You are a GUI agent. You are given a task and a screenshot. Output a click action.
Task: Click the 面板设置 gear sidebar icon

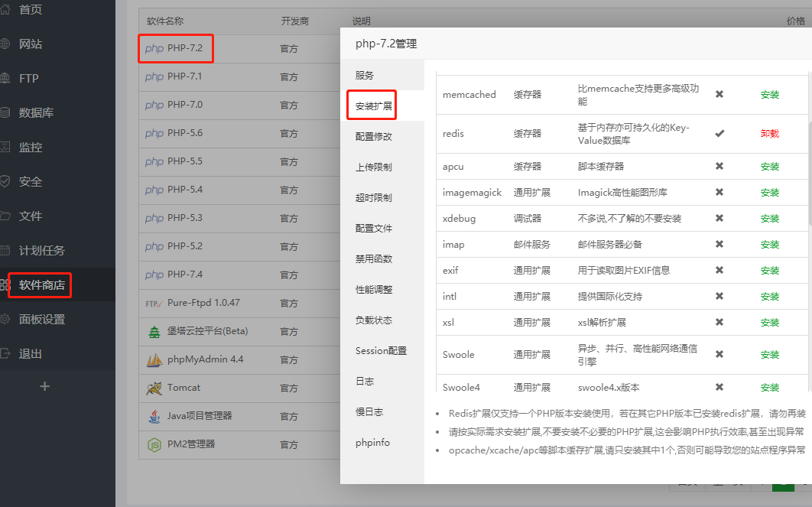[x=5, y=319]
